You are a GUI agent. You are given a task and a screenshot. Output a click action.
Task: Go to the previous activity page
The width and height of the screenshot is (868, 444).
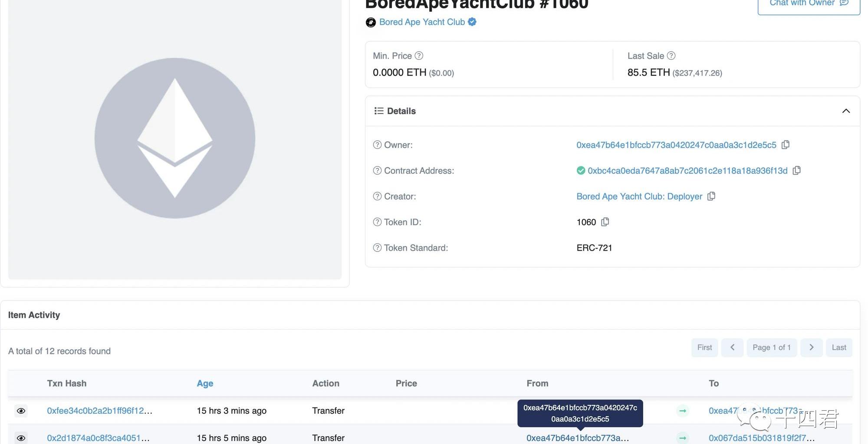(x=732, y=347)
